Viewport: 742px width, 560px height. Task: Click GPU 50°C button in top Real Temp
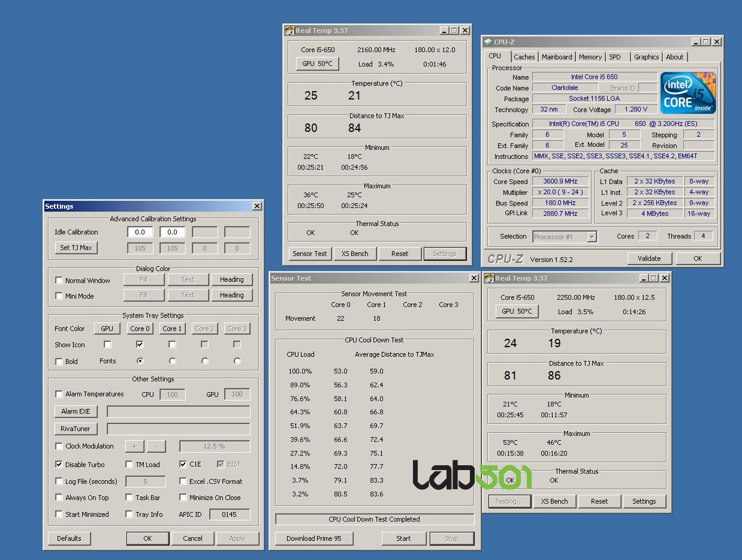click(x=317, y=64)
